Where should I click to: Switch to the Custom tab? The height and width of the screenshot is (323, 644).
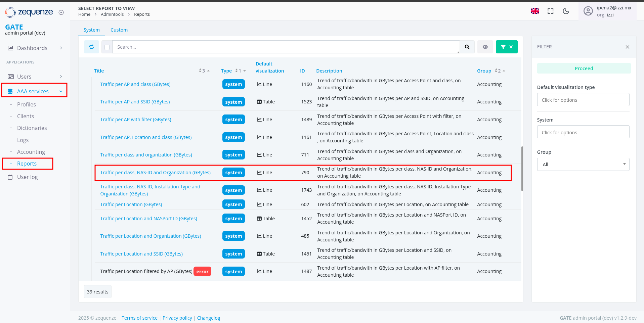[x=119, y=30]
